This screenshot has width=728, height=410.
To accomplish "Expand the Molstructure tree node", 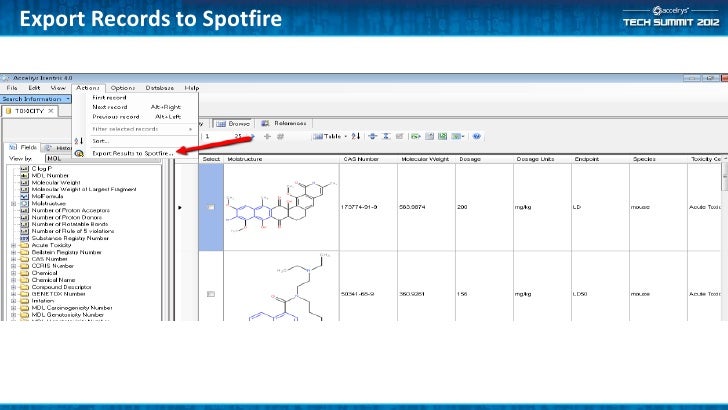I will [x=13, y=203].
